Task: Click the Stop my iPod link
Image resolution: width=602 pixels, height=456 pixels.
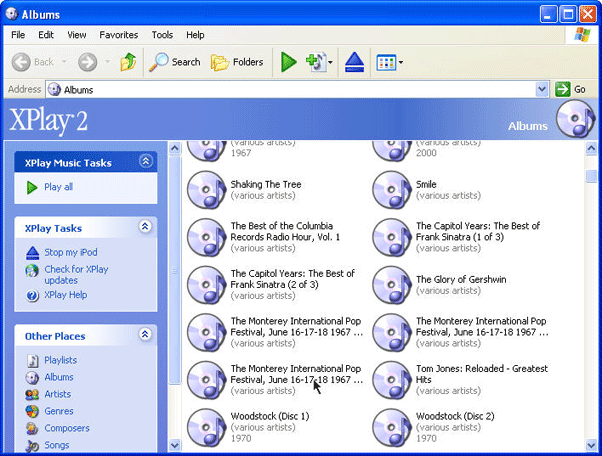Action: 71,252
